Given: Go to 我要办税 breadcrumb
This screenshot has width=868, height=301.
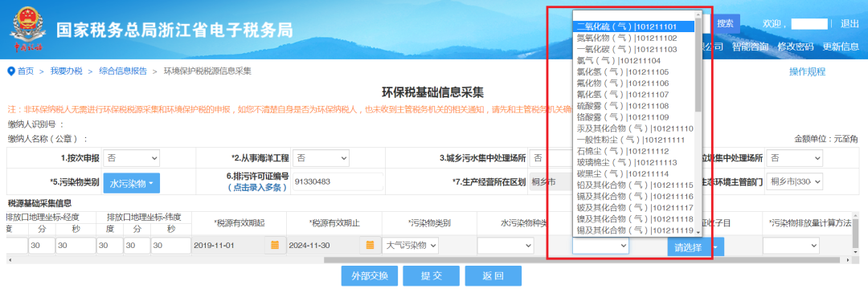Looking at the screenshot, I should point(67,71).
